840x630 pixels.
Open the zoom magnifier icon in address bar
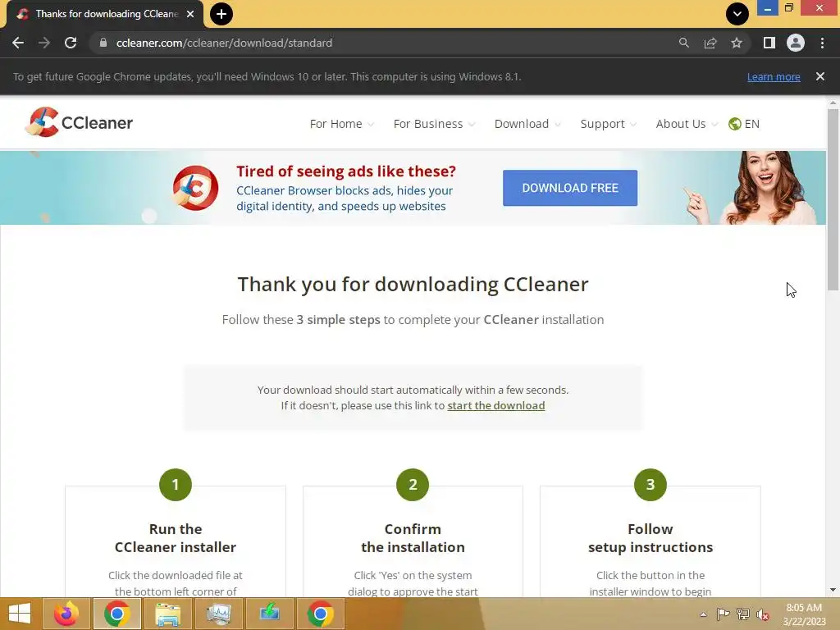tap(683, 43)
